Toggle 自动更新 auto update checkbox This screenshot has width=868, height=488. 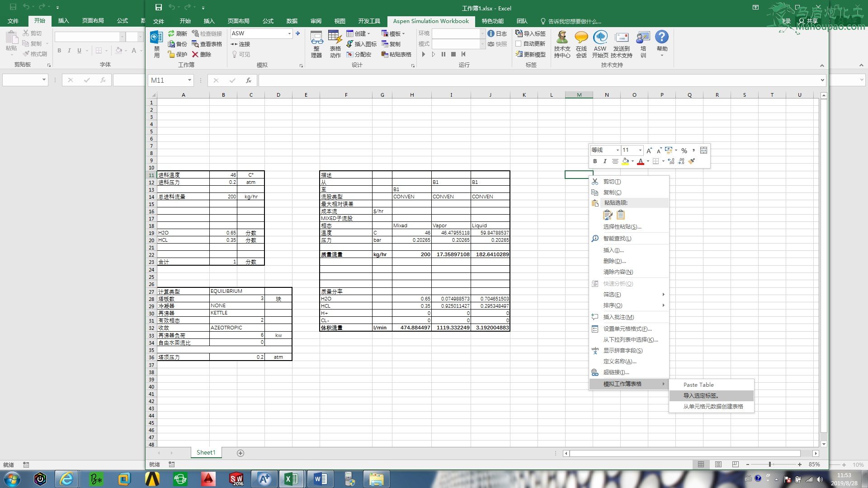click(519, 44)
